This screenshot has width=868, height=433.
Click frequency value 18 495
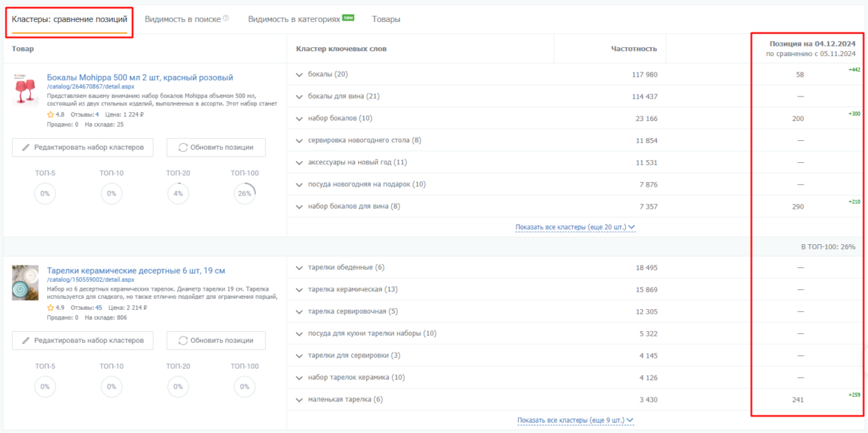pyautogui.click(x=647, y=268)
